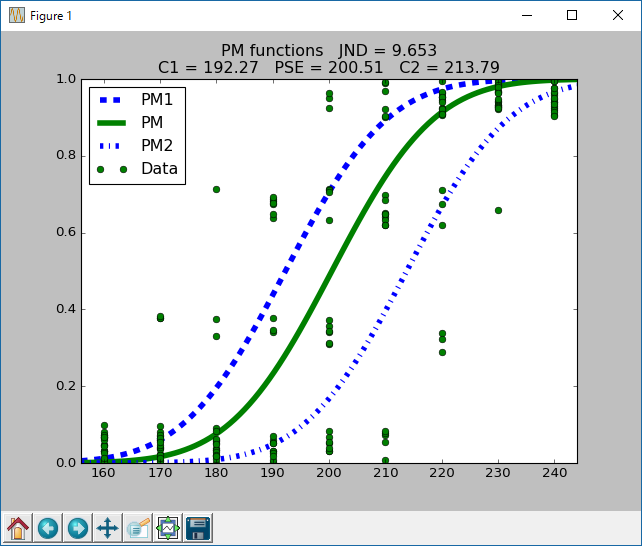Minimize the Figure 1 window
Image resolution: width=642 pixels, height=546 pixels.
tap(526, 15)
